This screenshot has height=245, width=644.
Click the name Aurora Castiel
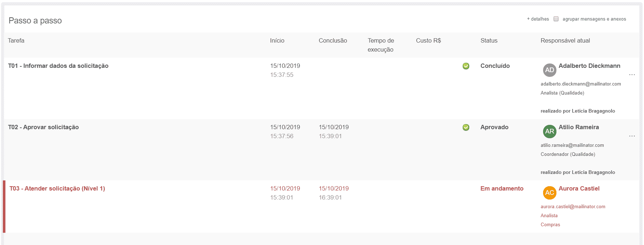tap(579, 189)
